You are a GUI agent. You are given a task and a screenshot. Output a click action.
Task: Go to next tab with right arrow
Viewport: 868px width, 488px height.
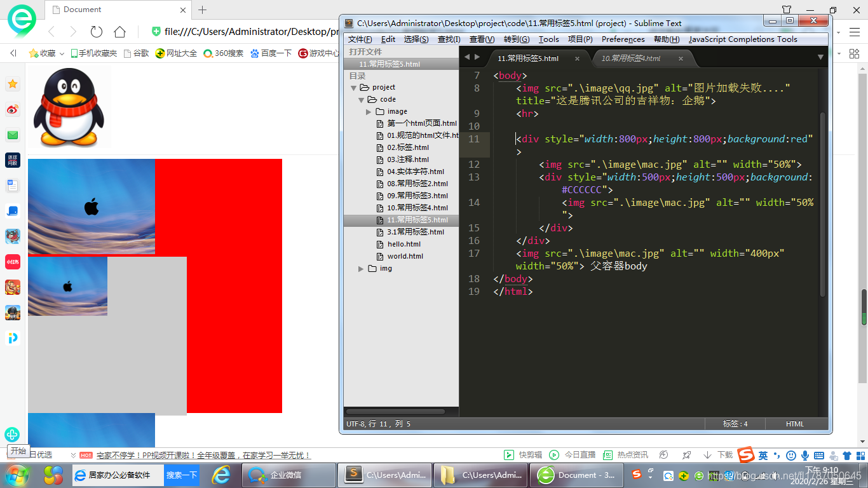[x=477, y=57]
